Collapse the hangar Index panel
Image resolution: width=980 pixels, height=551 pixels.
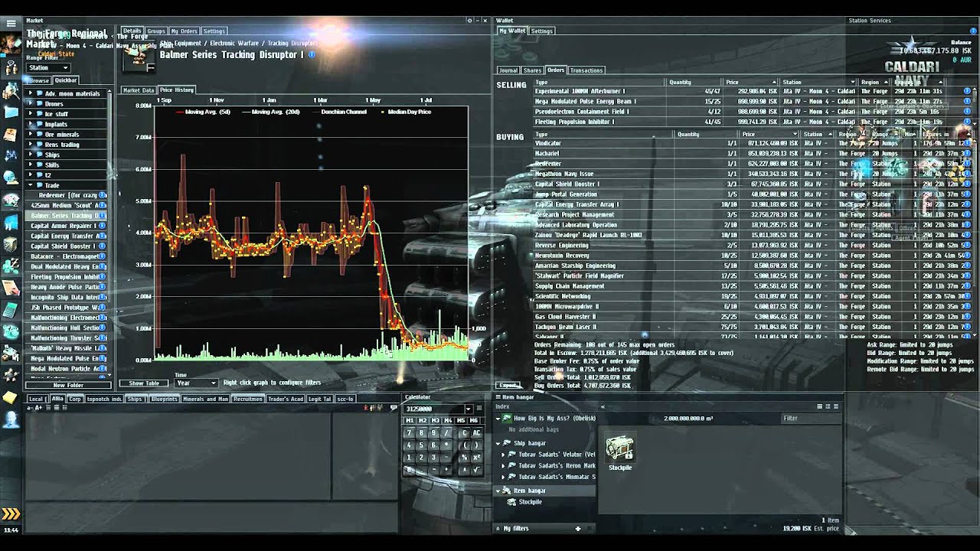coord(602,406)
